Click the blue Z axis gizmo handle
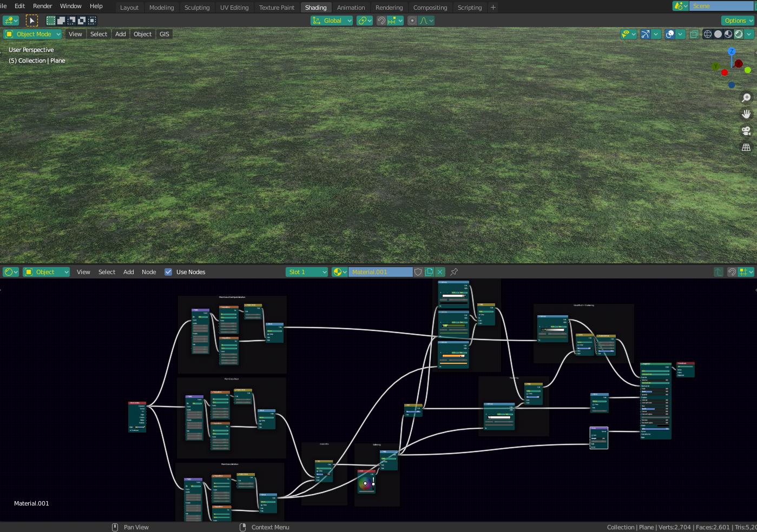Viewport: 757px width, 532px height. coord(732,51)
